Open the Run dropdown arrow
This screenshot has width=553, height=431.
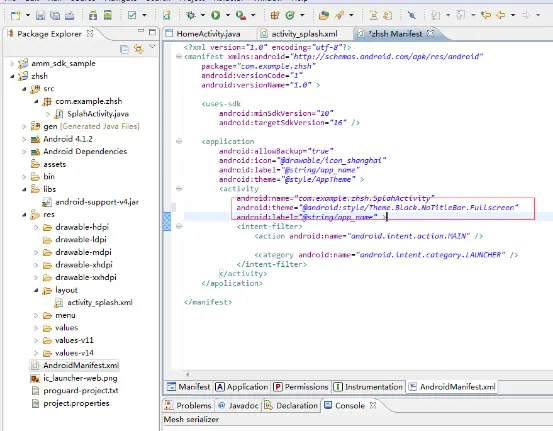point(228,15)
